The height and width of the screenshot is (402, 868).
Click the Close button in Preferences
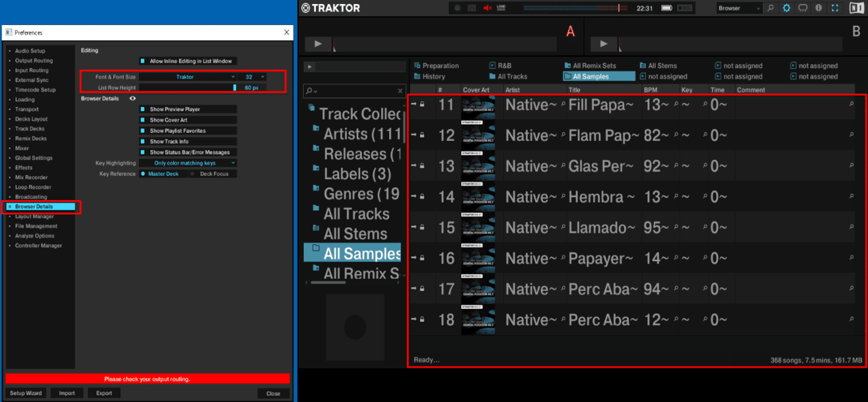(273, 393)
